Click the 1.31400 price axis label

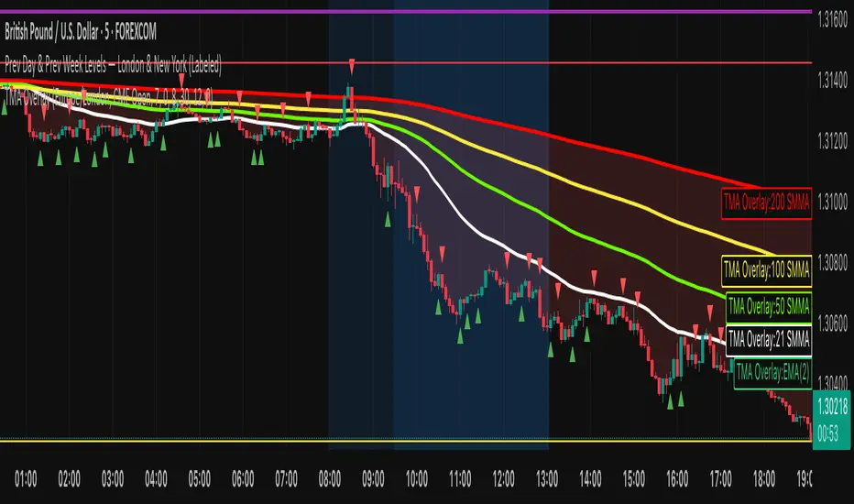(833, 82)
